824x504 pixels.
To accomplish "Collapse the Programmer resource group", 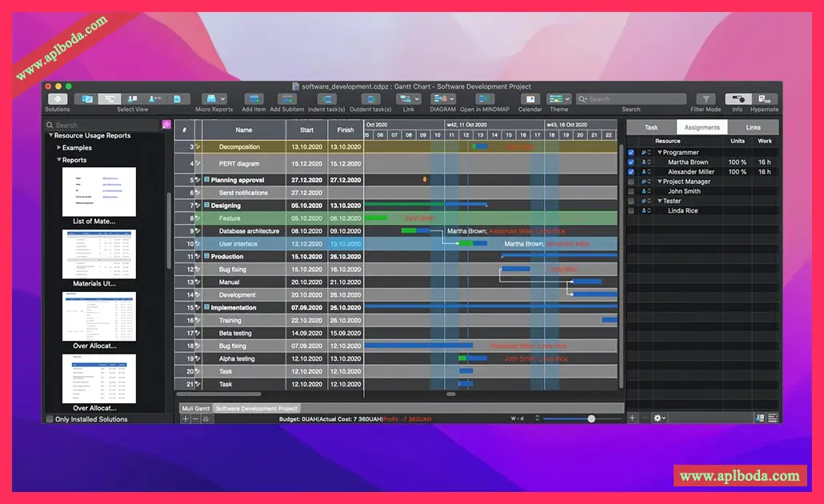I will 659,153.
